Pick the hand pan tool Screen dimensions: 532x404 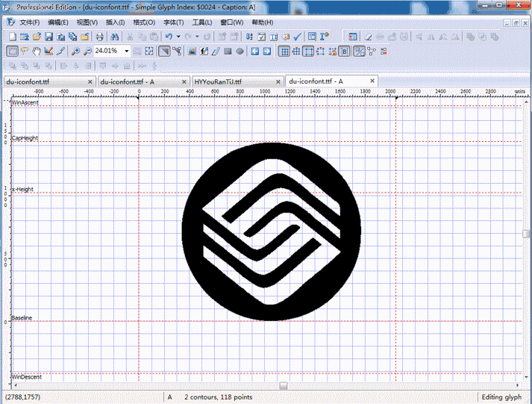(37, 52)
